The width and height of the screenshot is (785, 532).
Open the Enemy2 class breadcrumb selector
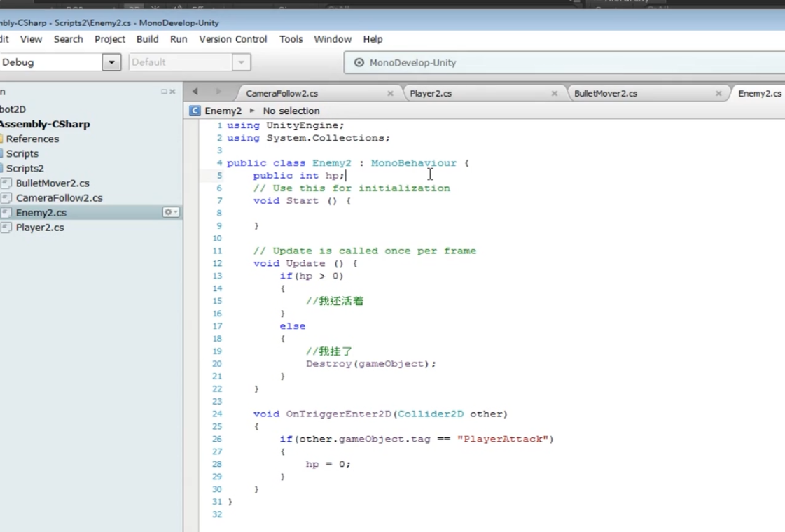coord(223,111)
